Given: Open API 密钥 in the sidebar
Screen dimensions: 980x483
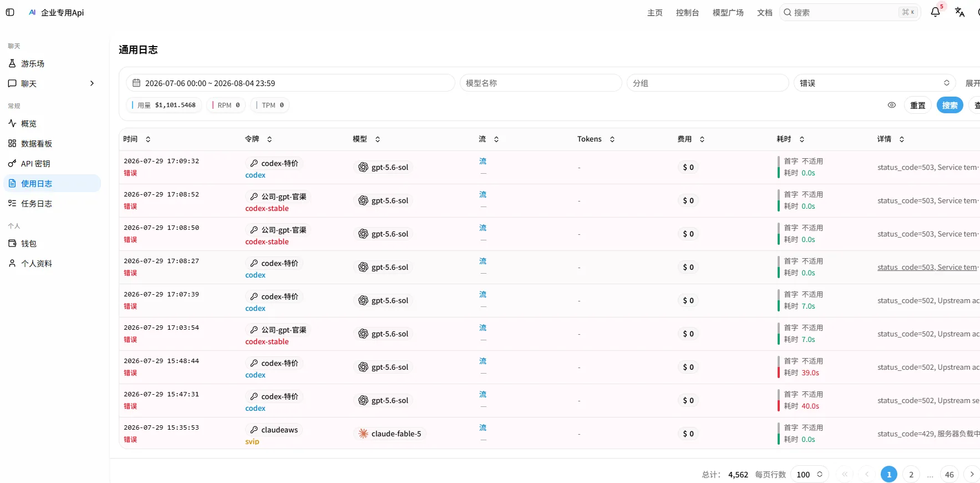Looking at the screenshot, I should pos(52,164).
